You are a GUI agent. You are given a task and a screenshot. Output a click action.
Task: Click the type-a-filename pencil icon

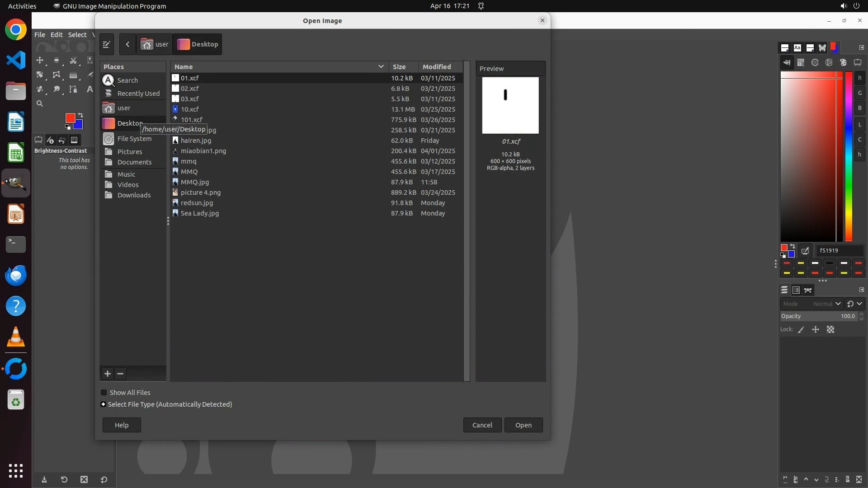(106, 44)
